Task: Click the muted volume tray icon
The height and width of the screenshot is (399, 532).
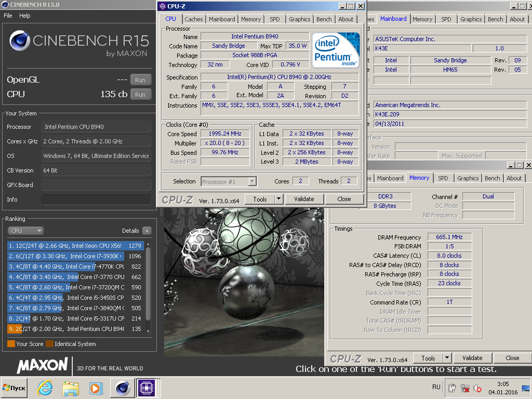Action: (477, 388)
